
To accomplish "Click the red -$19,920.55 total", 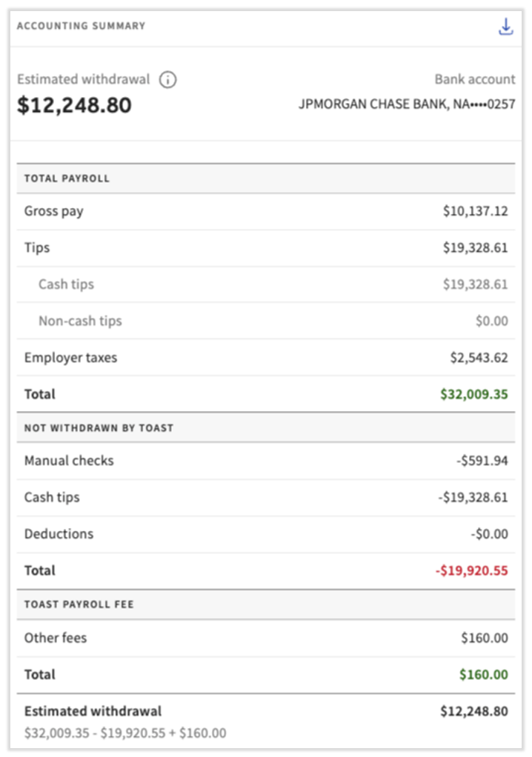I will (471, 570).
